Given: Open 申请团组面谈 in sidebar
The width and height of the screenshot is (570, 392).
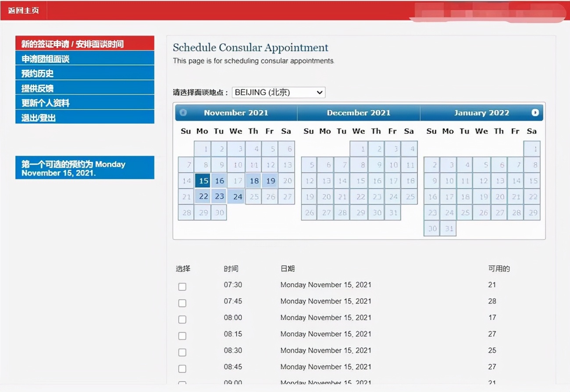Looking at the screenshot, I should click(85, 58).
